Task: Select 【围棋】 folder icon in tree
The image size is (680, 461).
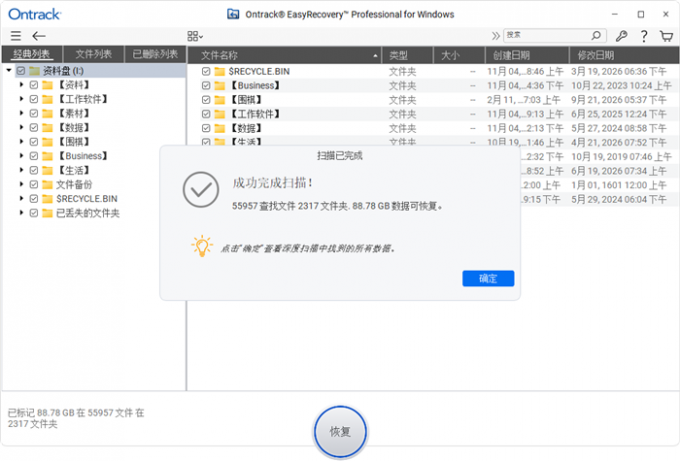Action: point(47,142)
